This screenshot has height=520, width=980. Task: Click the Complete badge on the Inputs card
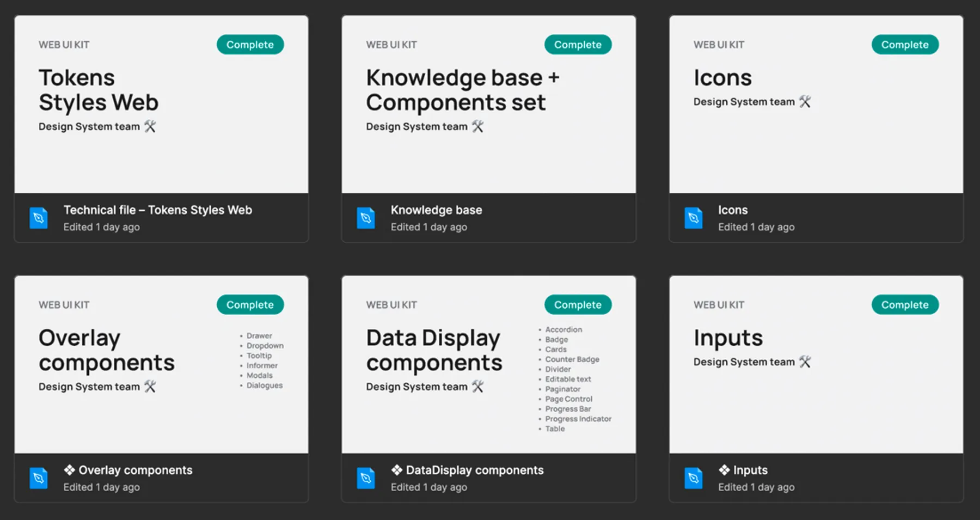tap(905, 305)
